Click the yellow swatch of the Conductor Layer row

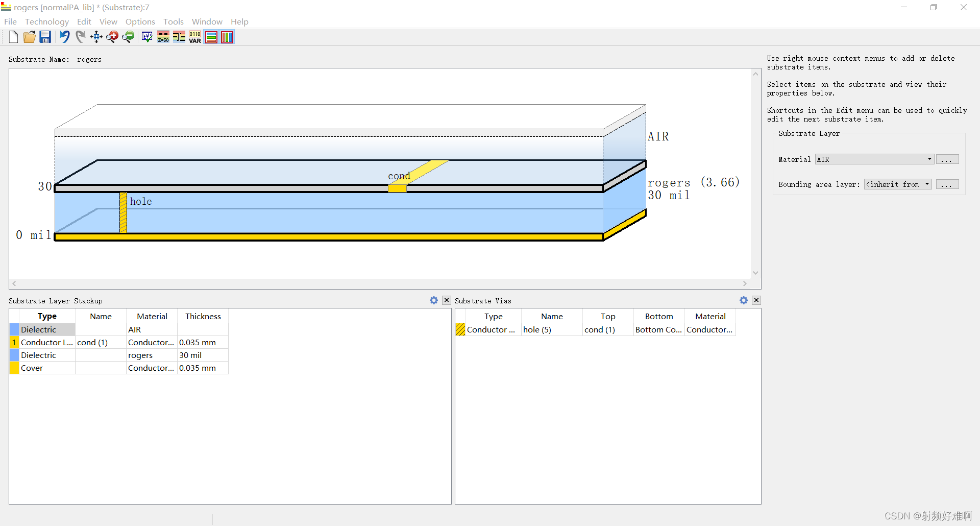click(x=14, y=342)
